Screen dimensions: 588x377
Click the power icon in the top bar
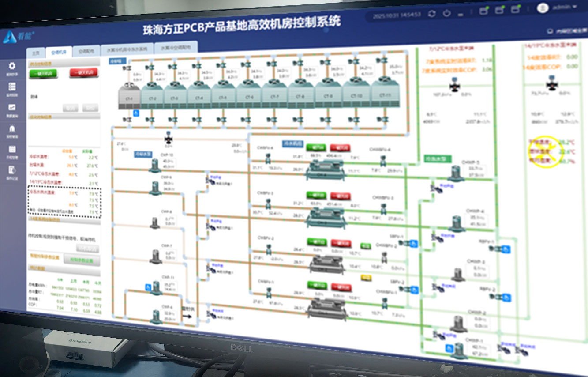coord(447,13)
